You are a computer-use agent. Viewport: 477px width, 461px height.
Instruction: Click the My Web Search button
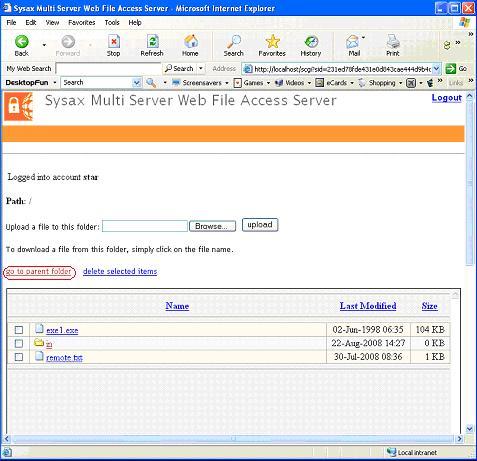click(29, 68)
